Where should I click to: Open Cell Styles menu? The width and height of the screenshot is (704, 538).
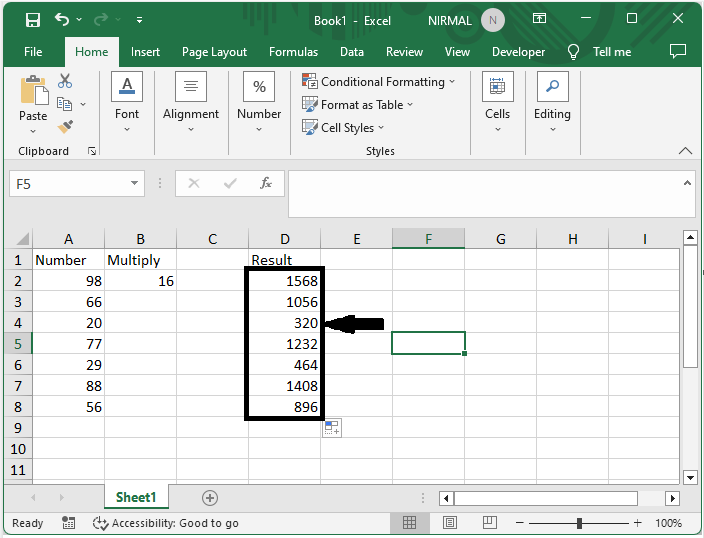coord(343,128)
